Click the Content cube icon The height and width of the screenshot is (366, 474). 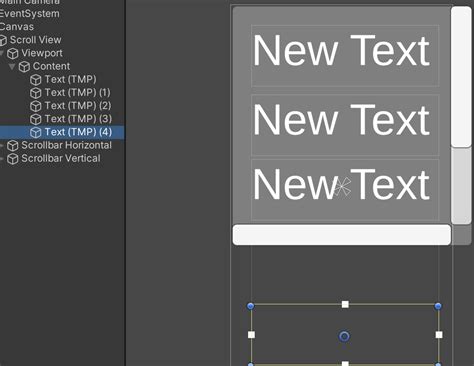[24, 67]
